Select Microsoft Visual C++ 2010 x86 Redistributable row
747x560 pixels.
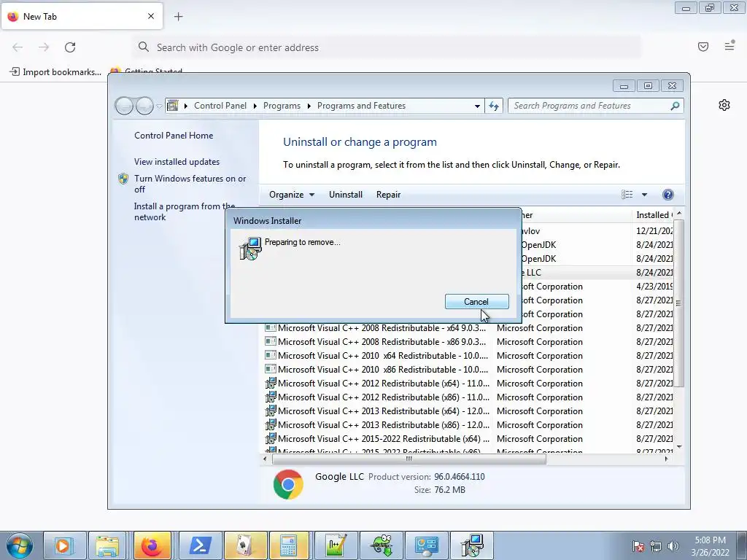point(469,370)
